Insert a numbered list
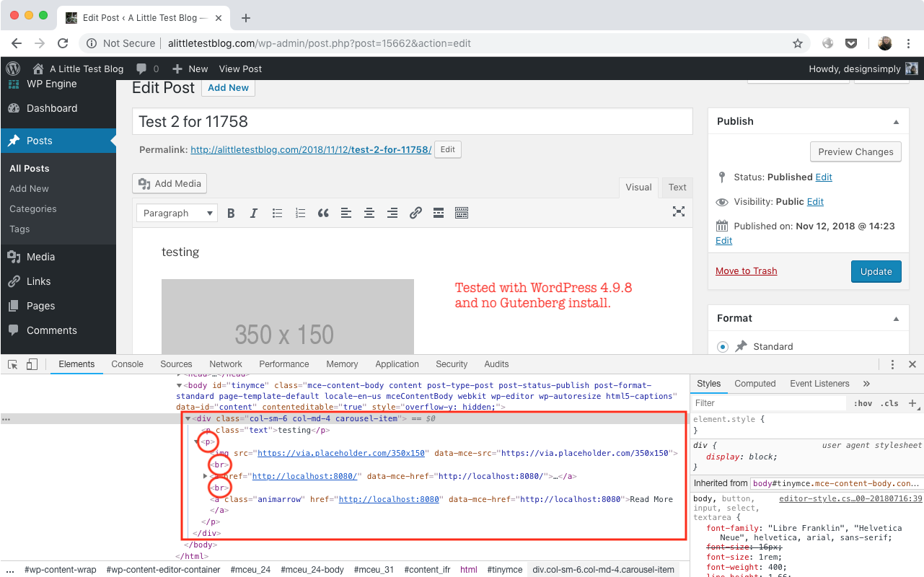924x577 pixels. pos(300,213)
